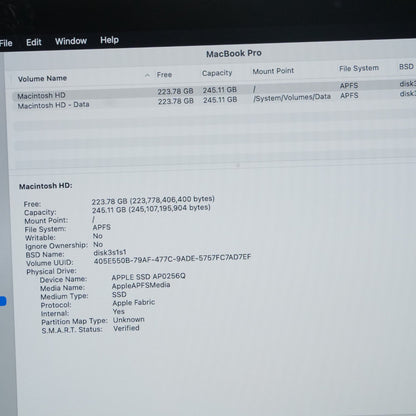Viewport: 416px width, 416px height.
Task: Click the "/" mount point in Macintosh HD row
Action: [x=254, y=89]
